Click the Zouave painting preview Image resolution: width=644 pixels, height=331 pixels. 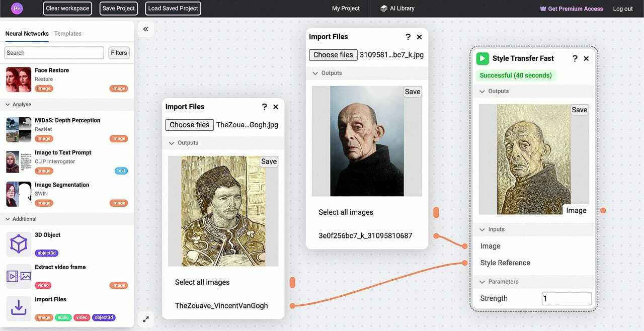tap(223, 211)
